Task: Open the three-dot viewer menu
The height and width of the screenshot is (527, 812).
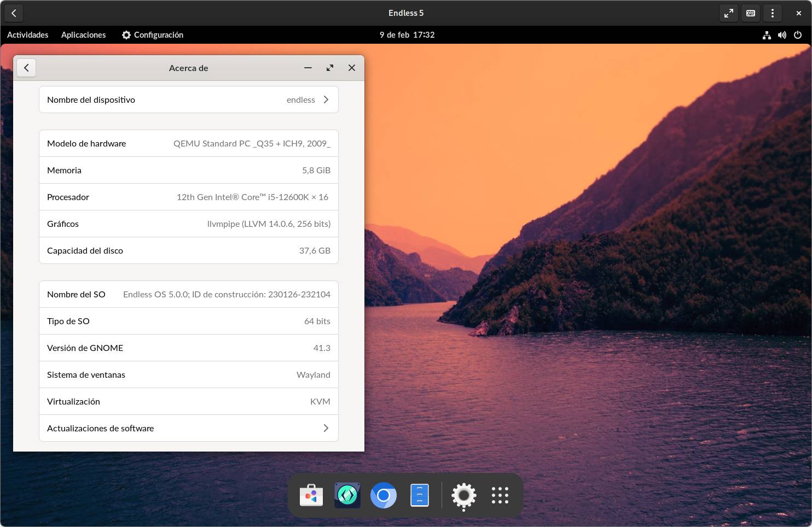Action: [773, 13]
